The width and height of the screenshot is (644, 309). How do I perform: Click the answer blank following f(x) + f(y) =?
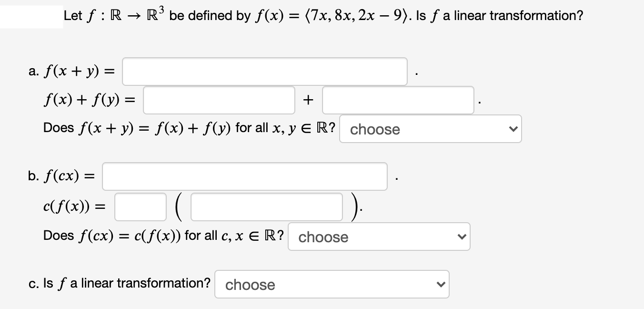tap(219, 100)
